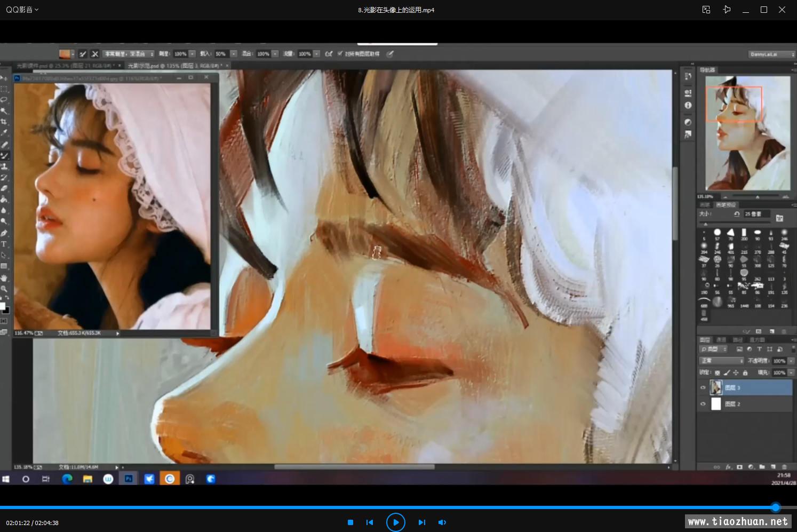The height and width of the screenshot is (532, 797).
Task: Mute the player volume speaker icon
Action: tap(442, 522)
